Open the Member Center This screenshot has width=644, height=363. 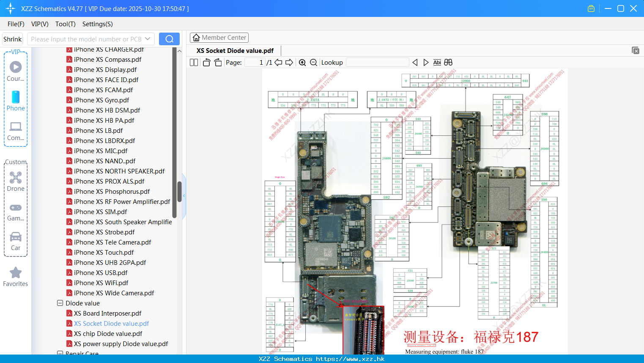(219, 38)
